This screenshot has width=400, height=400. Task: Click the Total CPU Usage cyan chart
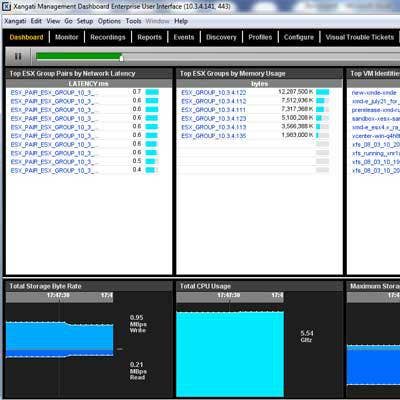coord(230,354)
